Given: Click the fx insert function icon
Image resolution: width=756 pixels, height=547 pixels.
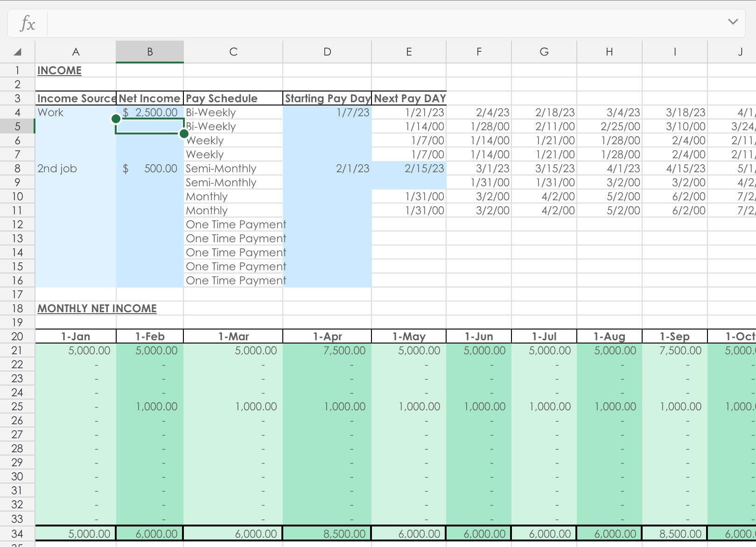Looking at the screenshot, I should coord(27,22).
